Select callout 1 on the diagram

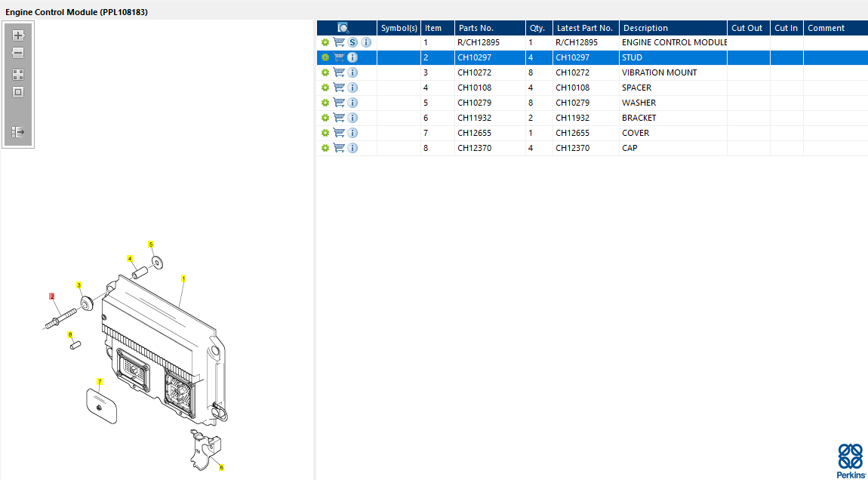pos(183,278)
